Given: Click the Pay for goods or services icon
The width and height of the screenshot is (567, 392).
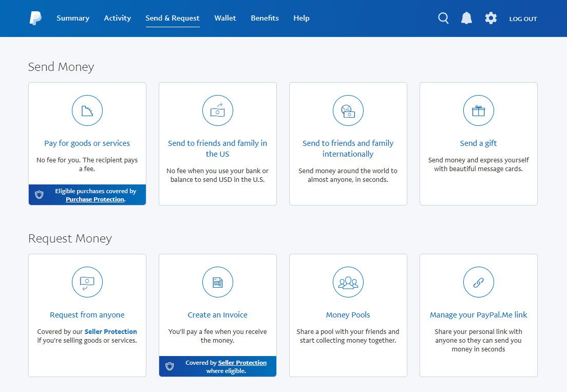Looking at the screenshot, I should point(87,110).
